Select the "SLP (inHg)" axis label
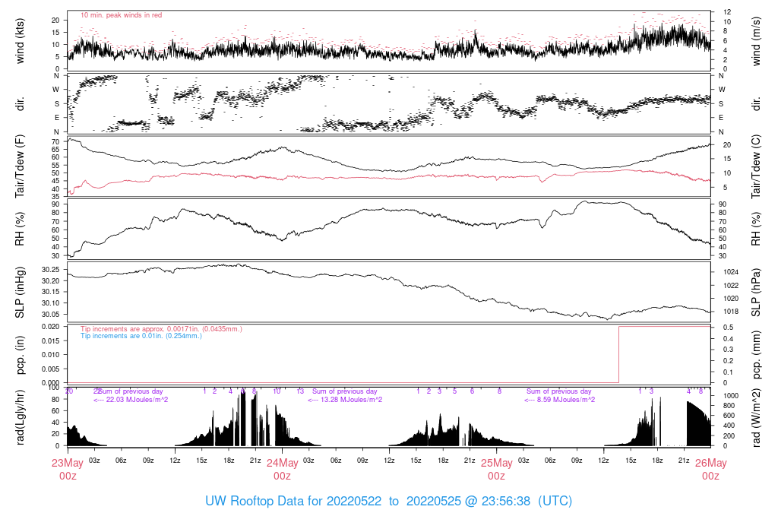Image resolution: width=778 pixels, height=532 pixels. [20, 293]
